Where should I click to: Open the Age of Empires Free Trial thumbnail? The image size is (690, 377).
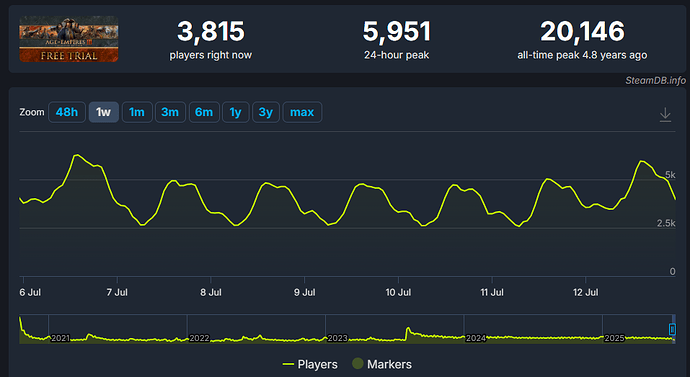[x=69, y=39]
